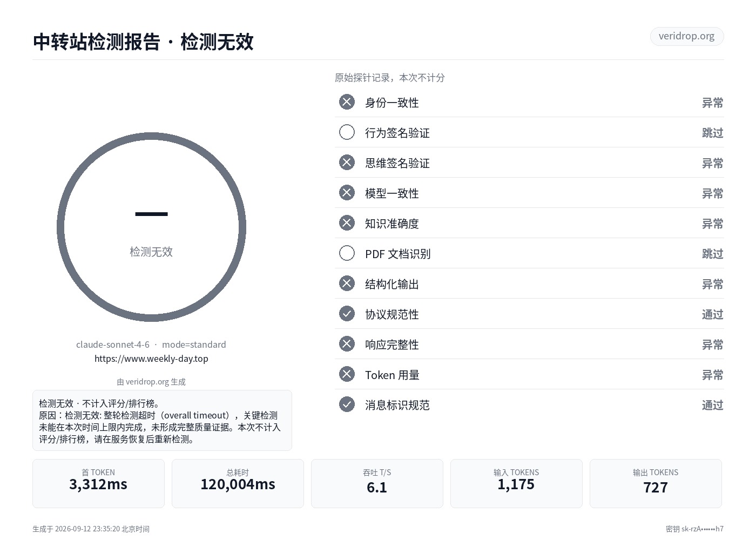The height and width of the screenshot is (540, 756).
Task: Open the veridrop.org badge link
Action: click(686, 36)
